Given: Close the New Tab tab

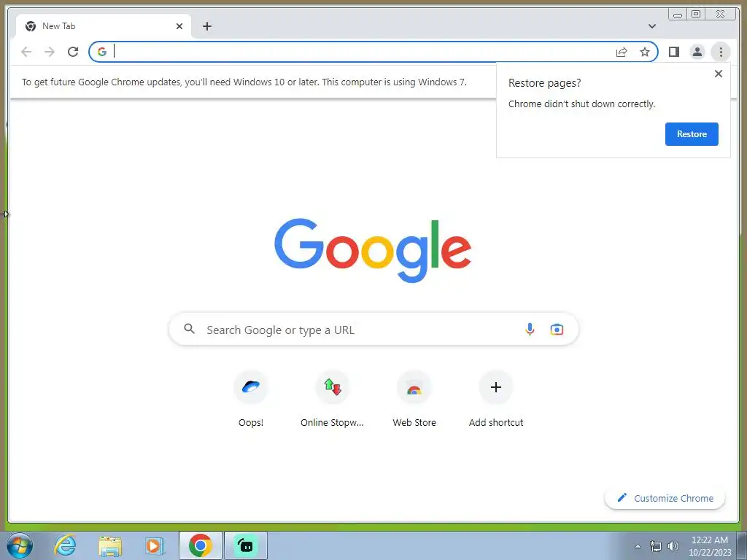Looking at the screenshot, I should point(179,26).
